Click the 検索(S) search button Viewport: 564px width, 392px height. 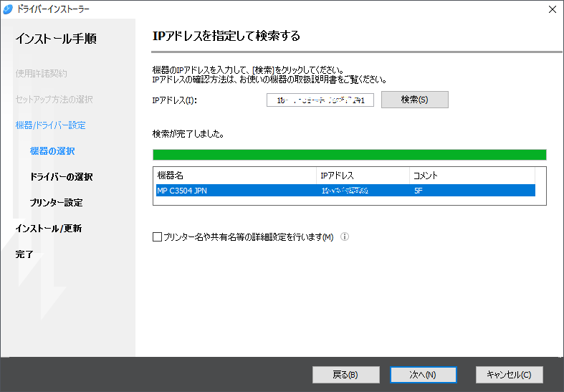click(414, 100)
